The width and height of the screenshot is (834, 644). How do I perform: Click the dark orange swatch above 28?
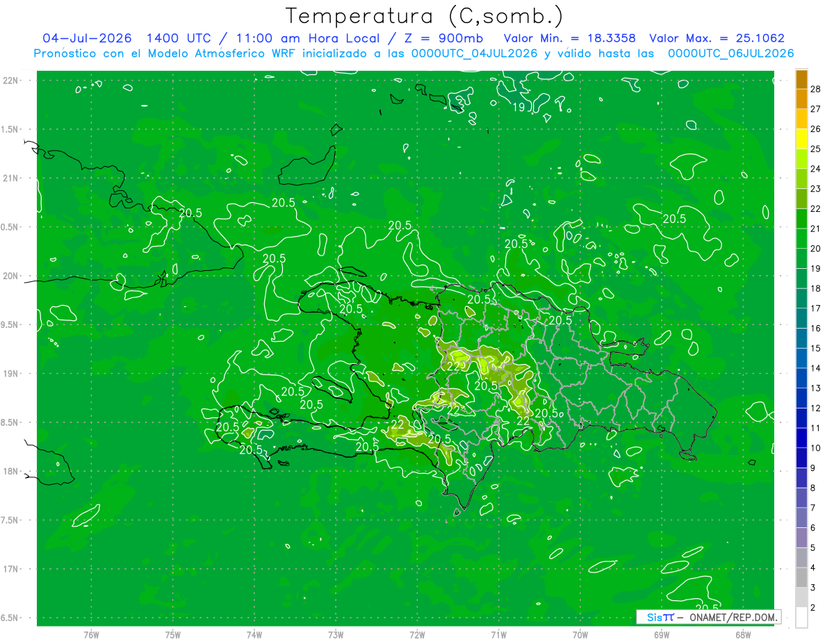[801, 79]
